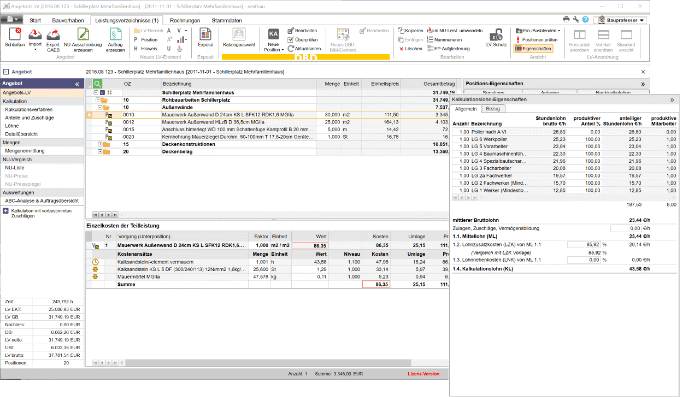Click the position icon of row 0012
Viewport: 680px width, 397px height.
tap(109, 122)
